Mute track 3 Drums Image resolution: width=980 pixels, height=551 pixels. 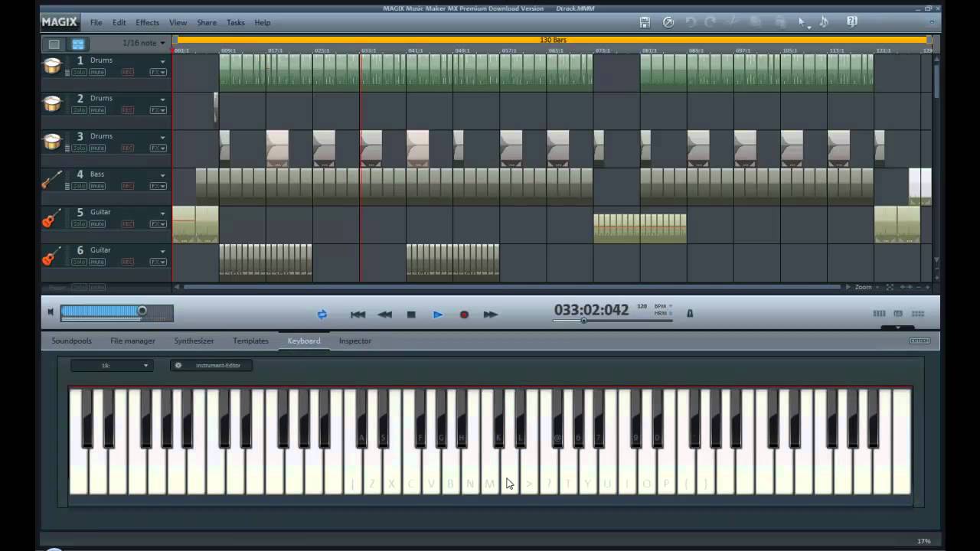click(x=97, y=148)
